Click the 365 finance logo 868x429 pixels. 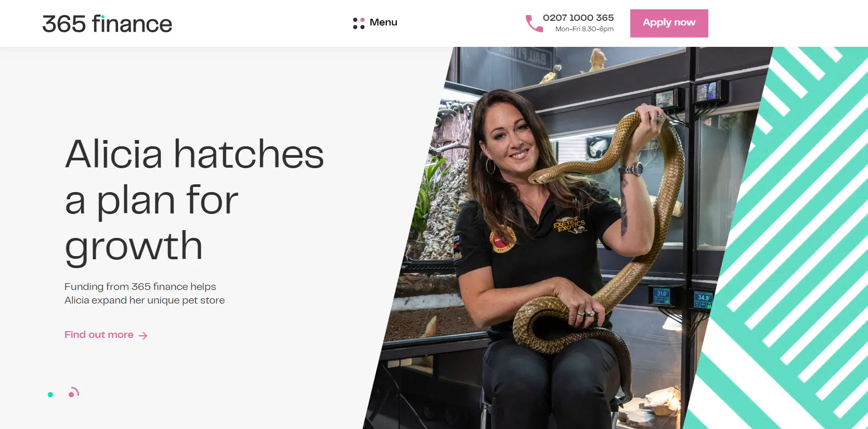point(107,24)
